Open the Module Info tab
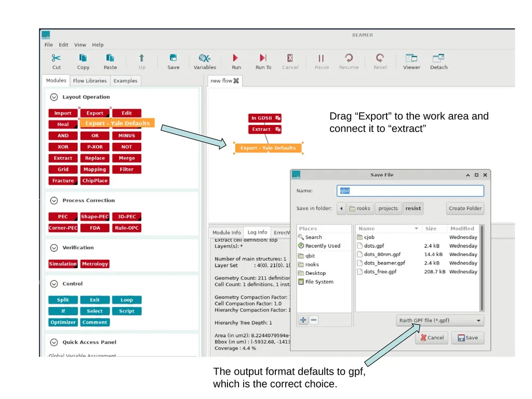 [x=227, y=232]
